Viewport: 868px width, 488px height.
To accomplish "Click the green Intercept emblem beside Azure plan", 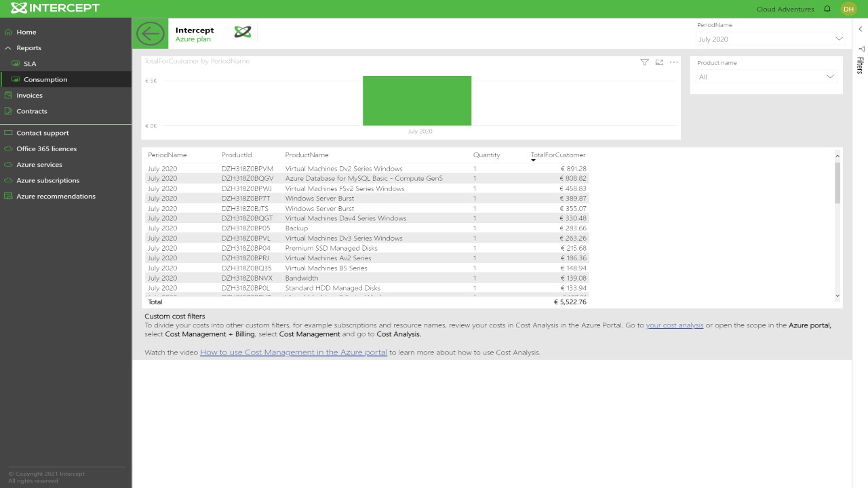I will 242,32.
